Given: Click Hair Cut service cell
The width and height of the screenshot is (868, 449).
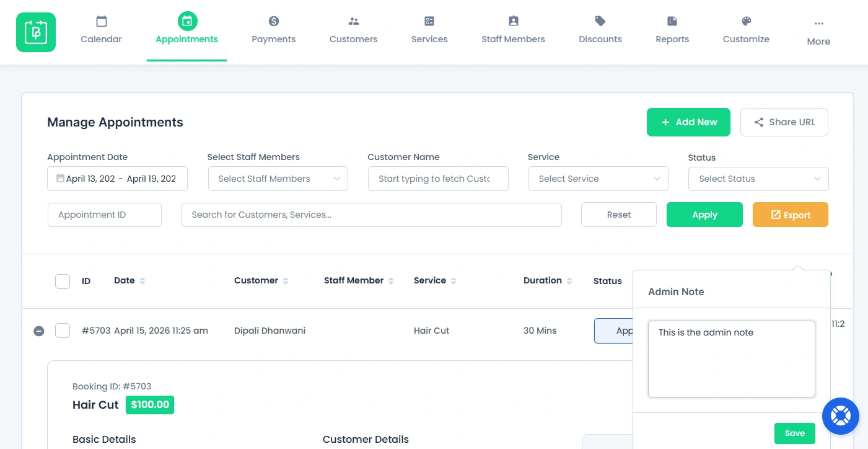Looking at the screenshot, I should [432, 331].
